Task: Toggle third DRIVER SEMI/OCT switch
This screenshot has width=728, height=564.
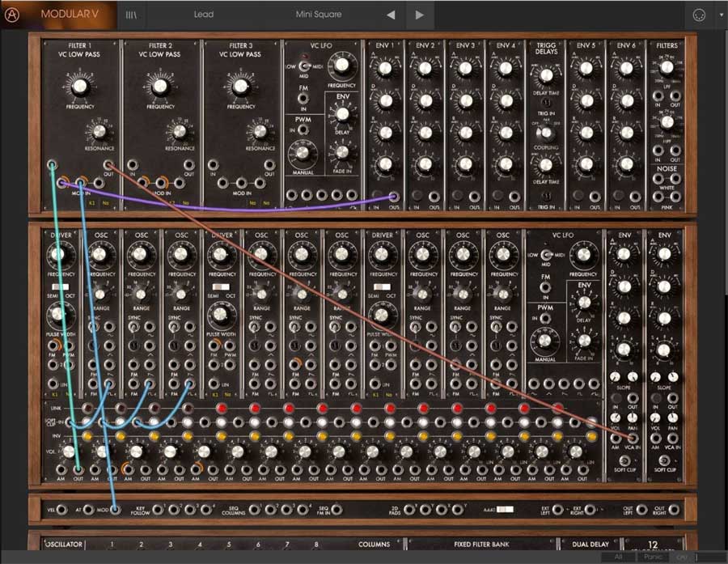Action: point(382,286)
